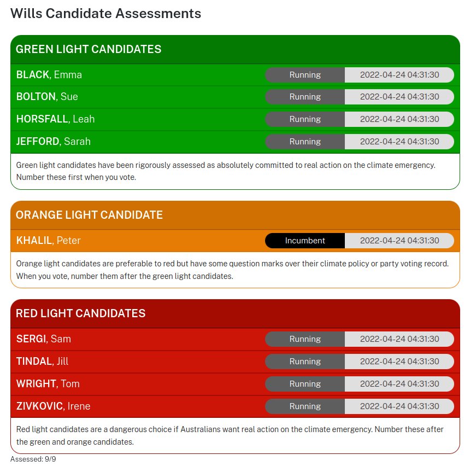Click the Wills Candidate Assessments heading
Viewport: 476px width, 466px height.
(x=106, y=14)
